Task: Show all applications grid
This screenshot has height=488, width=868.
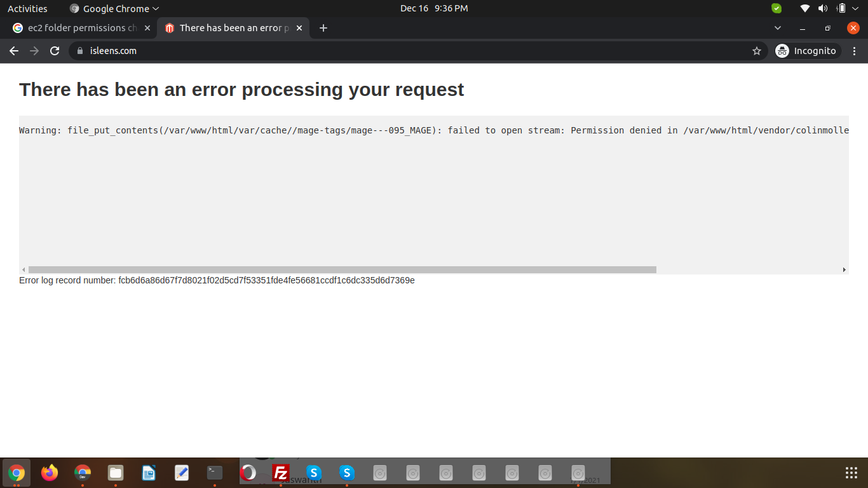Action: [x=851, y=473]
